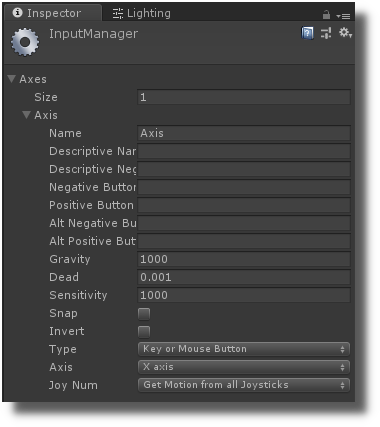Collapse the Axis entry triangle
Image resolution: width=380 pixels, height=427 pixels.
26,115
